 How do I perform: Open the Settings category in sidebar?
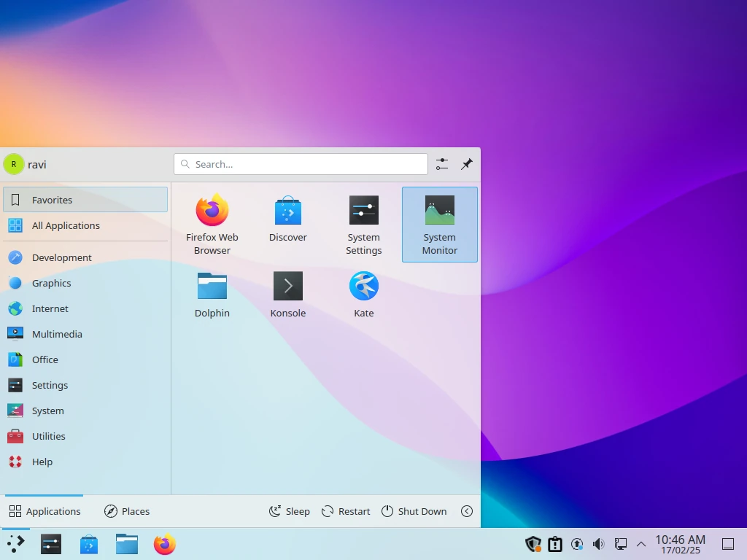coord(85,385)
